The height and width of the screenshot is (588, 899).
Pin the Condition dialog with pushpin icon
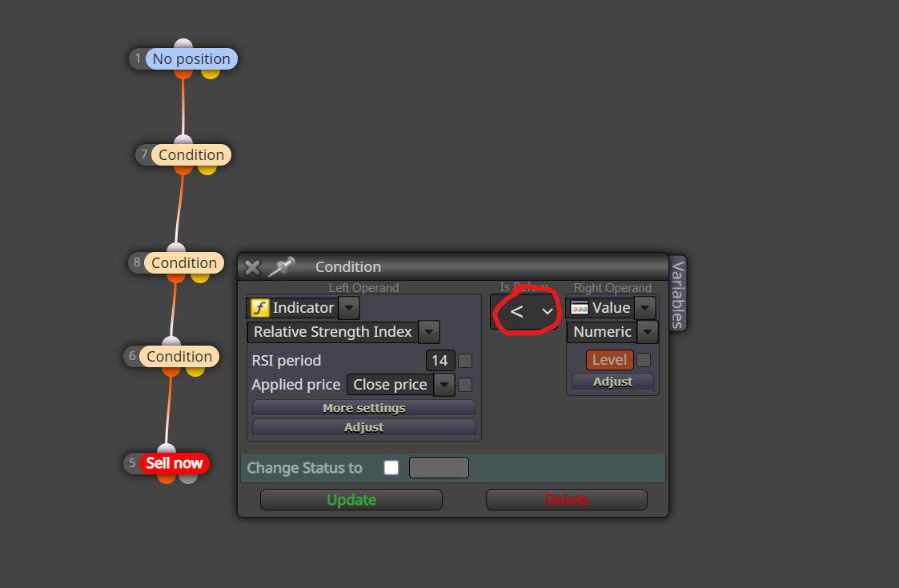point(282,266)
